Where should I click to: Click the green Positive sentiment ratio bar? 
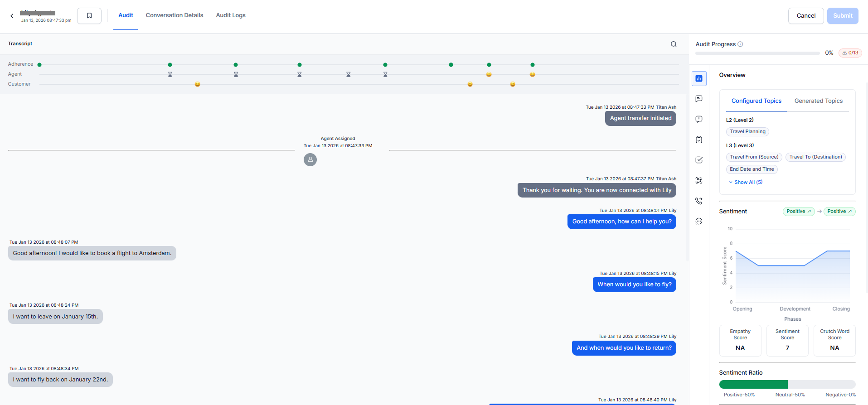click(x=753, y=385)
